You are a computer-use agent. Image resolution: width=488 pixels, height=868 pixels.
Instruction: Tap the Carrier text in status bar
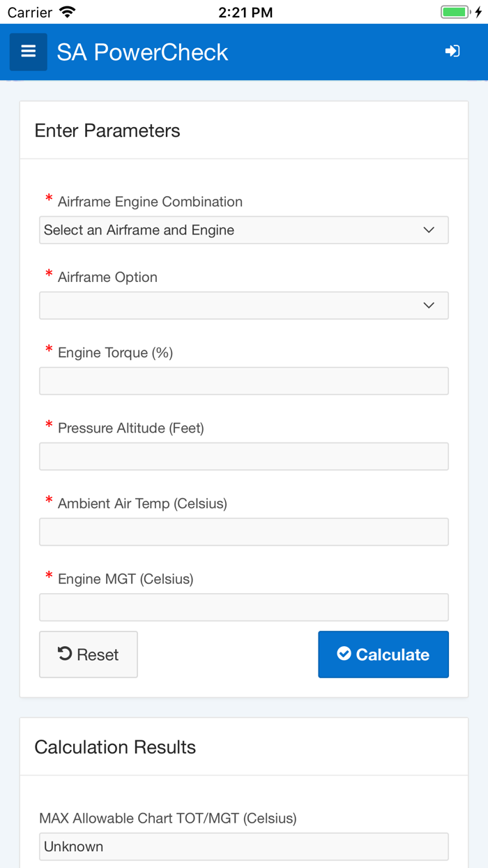click(x=29, y=12)
